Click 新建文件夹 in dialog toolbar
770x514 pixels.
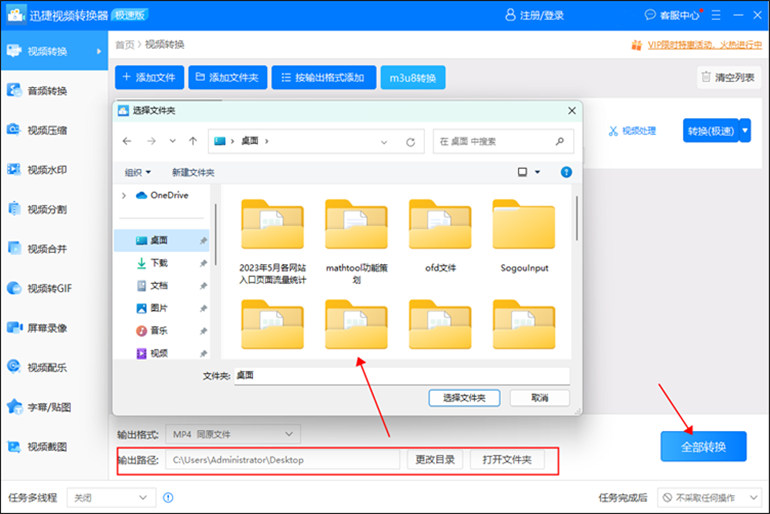pyautogui.click(x=193, y=172)
